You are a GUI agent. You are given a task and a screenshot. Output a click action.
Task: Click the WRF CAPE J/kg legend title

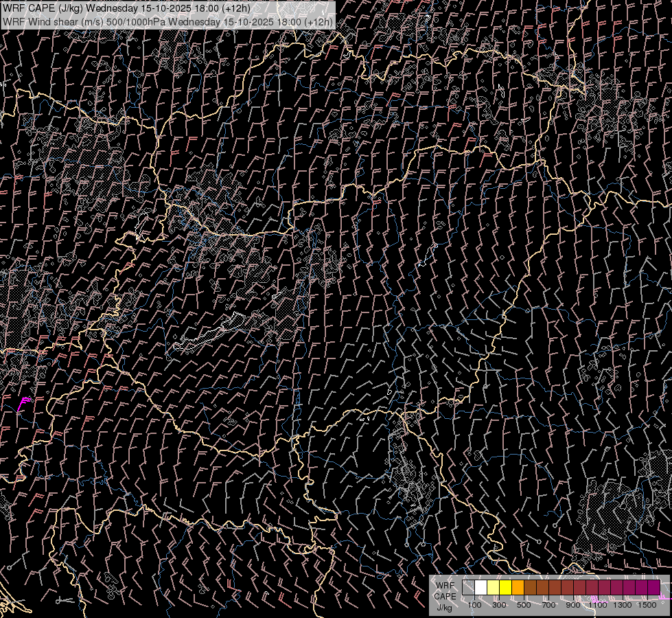click(445, 596)
